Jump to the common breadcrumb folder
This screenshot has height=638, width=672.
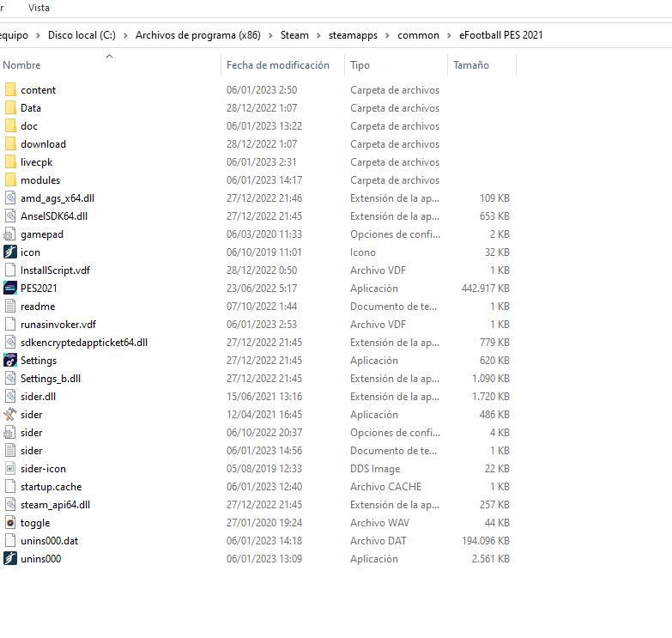(418, 35)
